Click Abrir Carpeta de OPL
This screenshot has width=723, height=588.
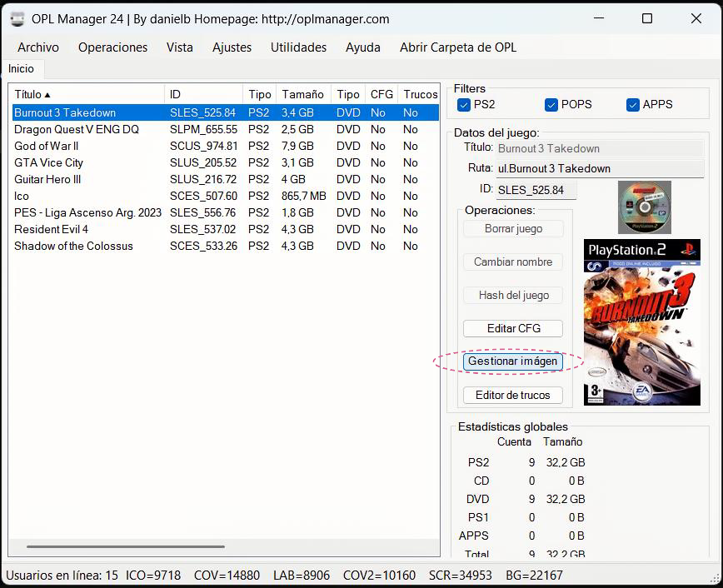tap(458, 47)
